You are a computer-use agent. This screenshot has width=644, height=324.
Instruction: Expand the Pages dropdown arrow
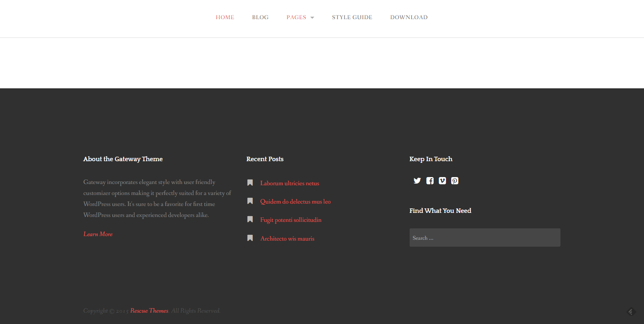point(312,18)
